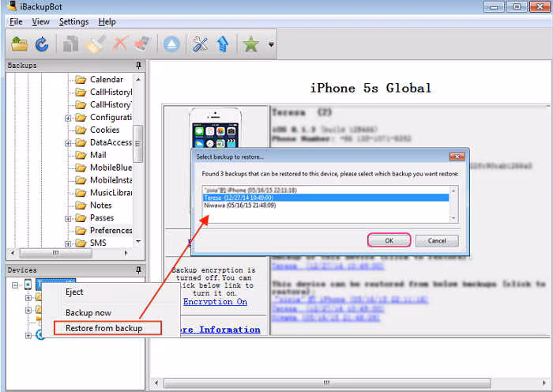Viewport: 553px width, 392px height.
Task: Toggle the Devices panel pin
Action: (138, 270)
